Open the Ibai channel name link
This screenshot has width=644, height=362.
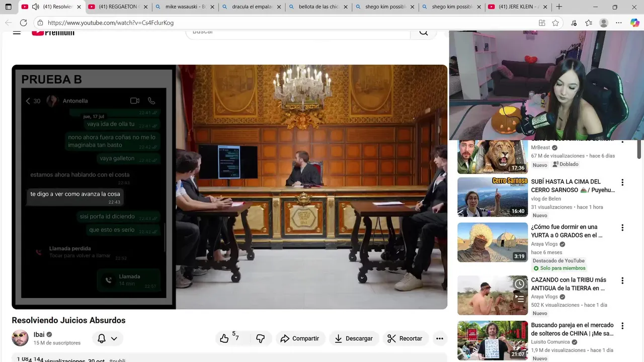click(x=39, y=334)
